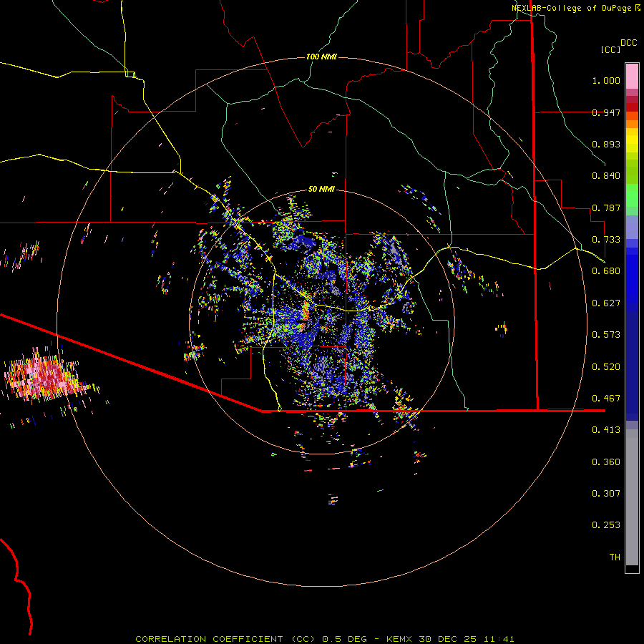This screenshot has width=644, height=644.
Task: Click the 0.413 scale value
Action: coord(606,430)
